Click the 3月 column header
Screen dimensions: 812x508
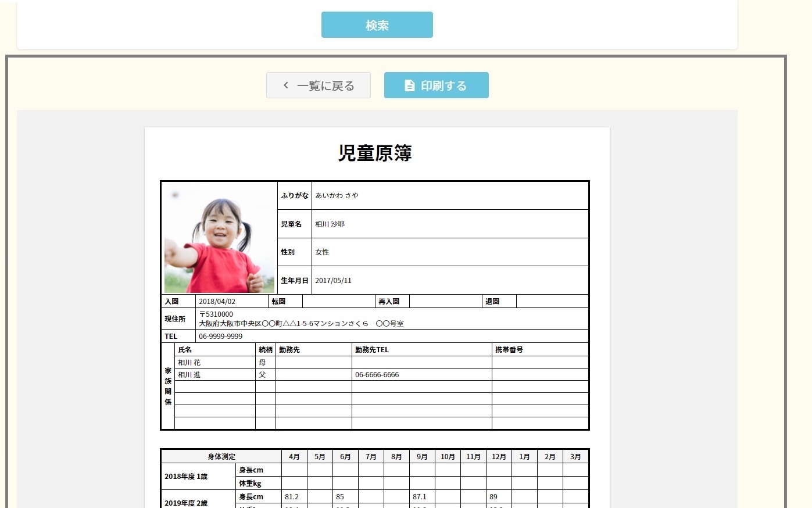pyautogui.click(x=575, y=456)
